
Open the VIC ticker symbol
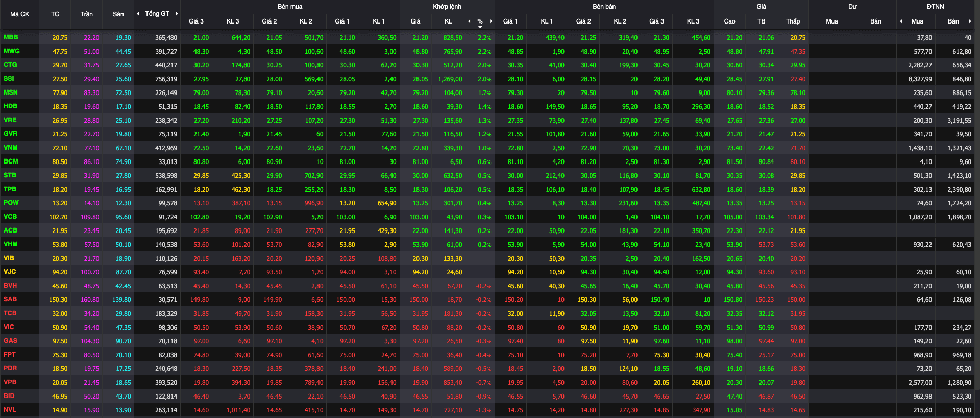point(9,327)
